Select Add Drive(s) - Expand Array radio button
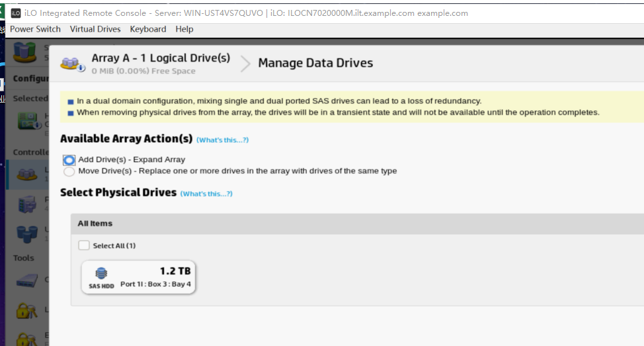This screenshot has width=644, height=346. [69, 160]
